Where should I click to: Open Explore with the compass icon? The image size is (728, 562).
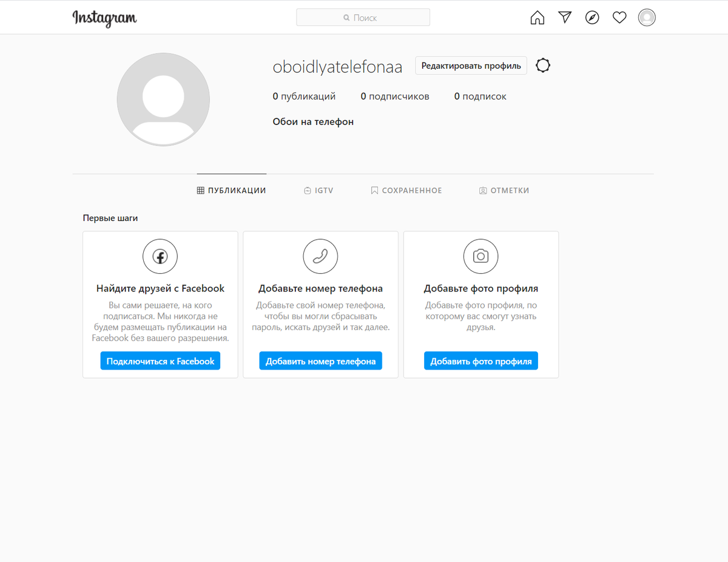(592, 17)
